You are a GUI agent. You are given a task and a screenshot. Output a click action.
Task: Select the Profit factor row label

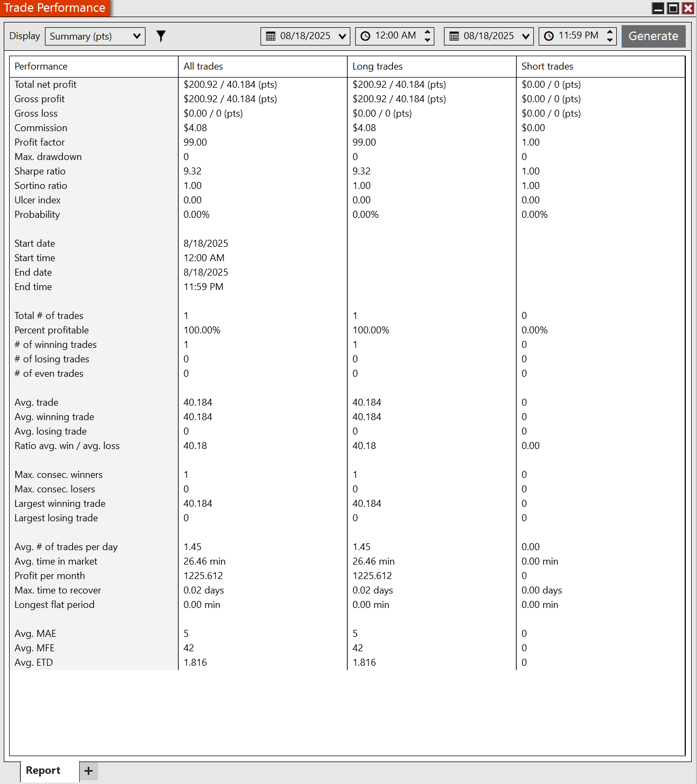pos(40,142)
